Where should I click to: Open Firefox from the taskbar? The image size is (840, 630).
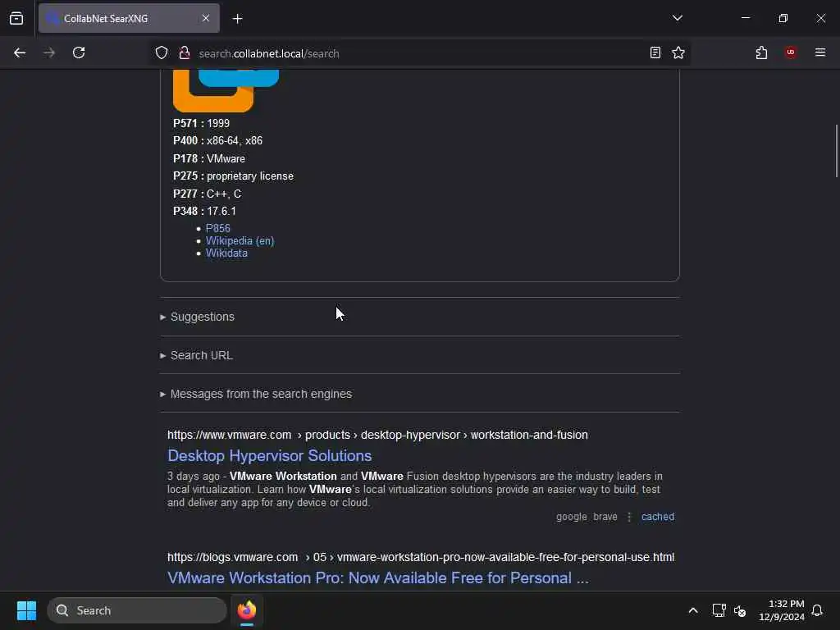(246, 610)
